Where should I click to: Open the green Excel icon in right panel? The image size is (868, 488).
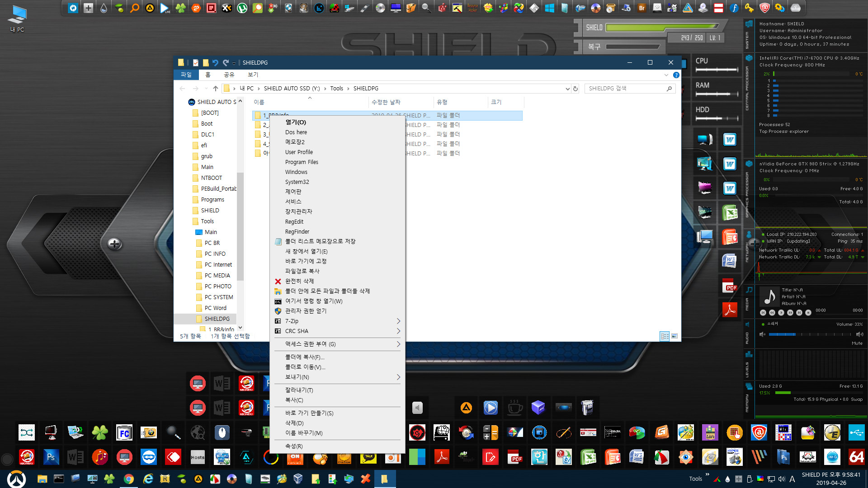730,212
